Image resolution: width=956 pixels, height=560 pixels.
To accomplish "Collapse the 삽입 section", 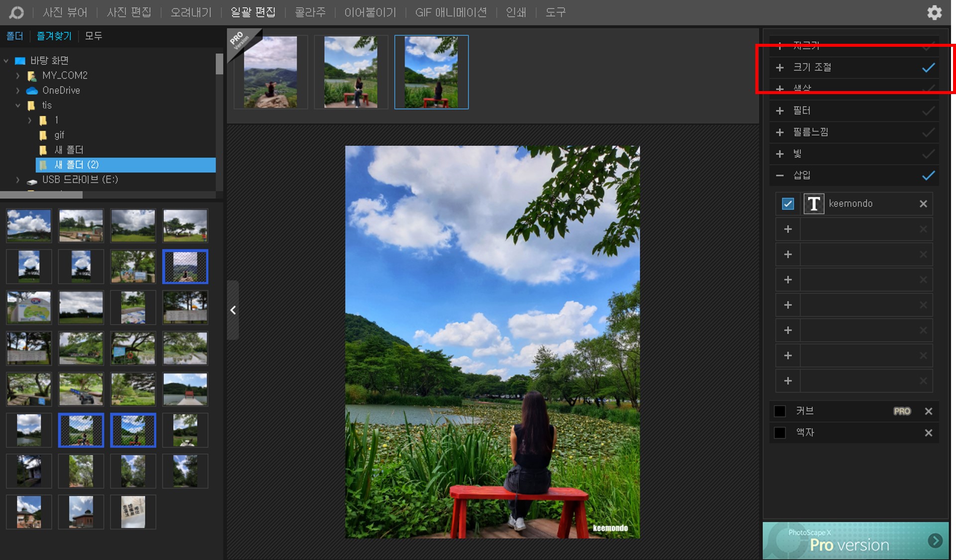I will pos(780,176).
